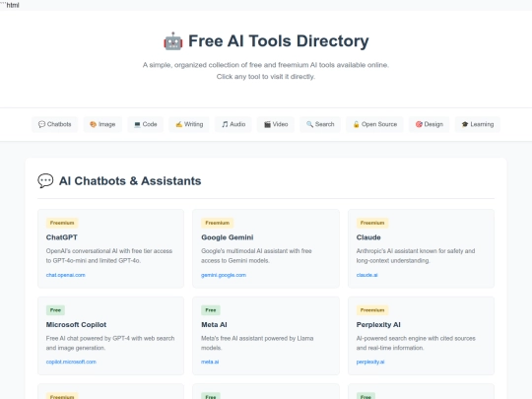
Task: Click Perplexity's description about cited sources
Action: pos(416,343)
